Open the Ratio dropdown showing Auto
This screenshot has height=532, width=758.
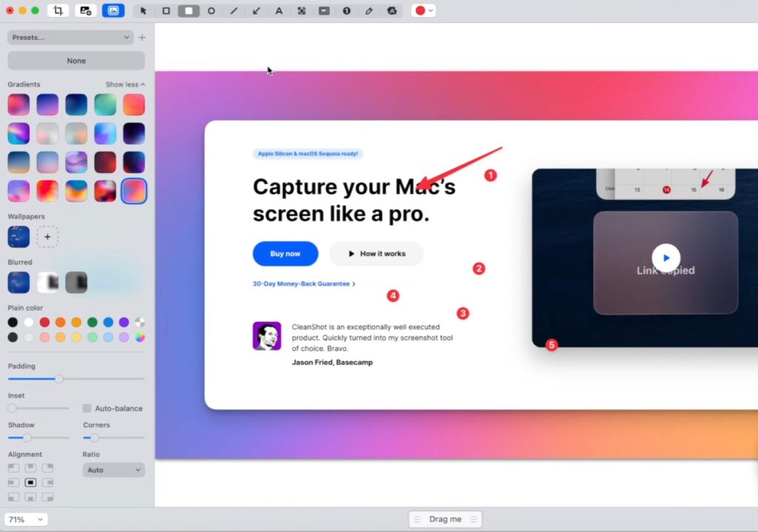point(113,470)
